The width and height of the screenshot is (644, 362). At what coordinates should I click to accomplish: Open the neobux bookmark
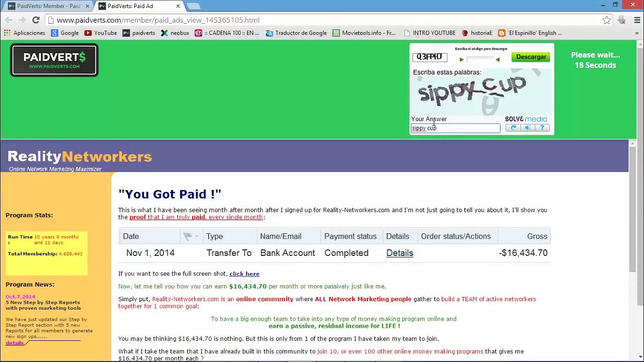coord(175,33)
